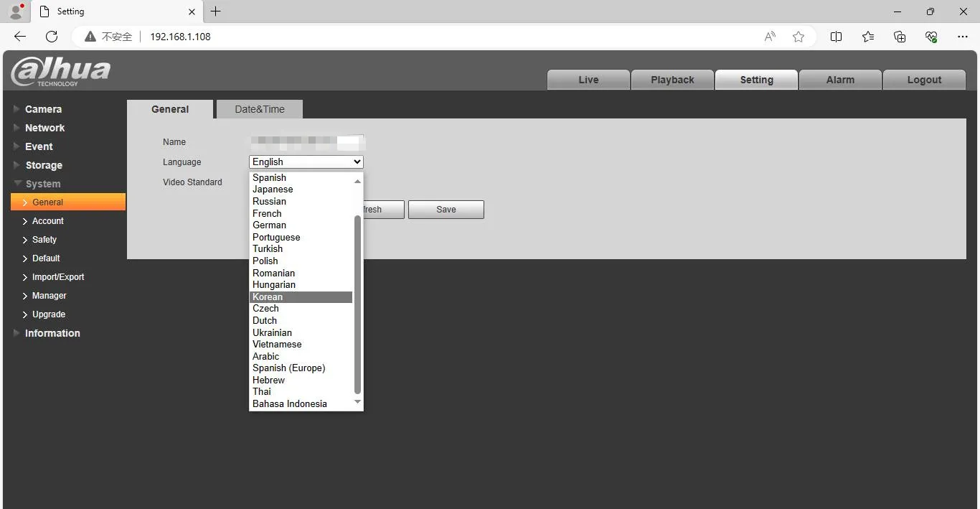Choose Turkish from the language list
Image resolution: width=980 pixels, height=509 pixels.
301,249
